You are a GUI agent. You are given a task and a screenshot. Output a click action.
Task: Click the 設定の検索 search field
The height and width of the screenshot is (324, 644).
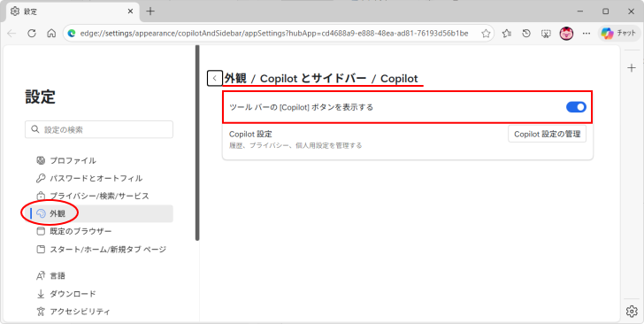point(99,129)
